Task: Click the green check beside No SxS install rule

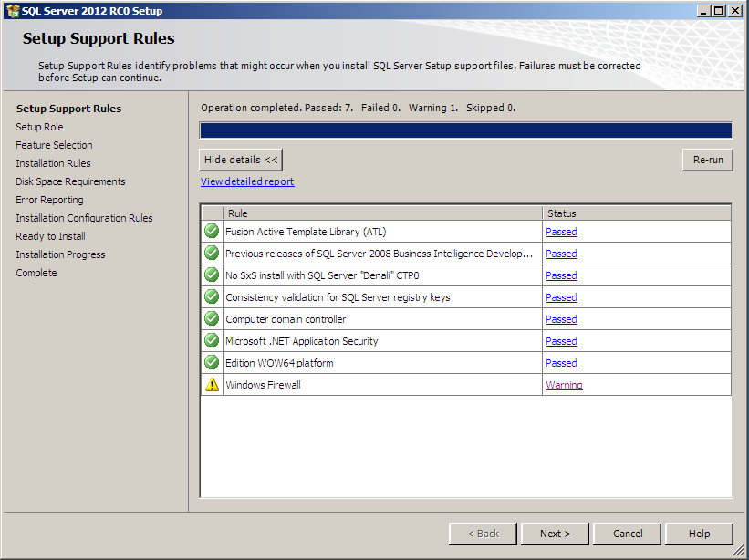Action: 211,275
